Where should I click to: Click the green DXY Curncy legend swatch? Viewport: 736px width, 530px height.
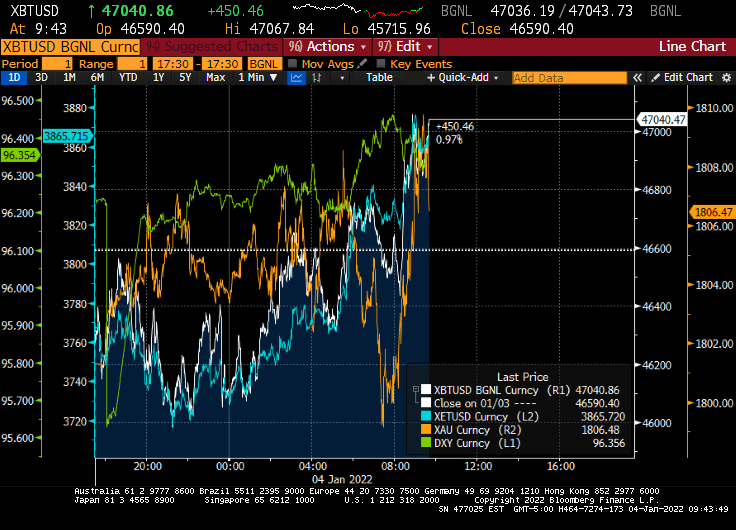pyautogui.click(x=427, y=441)
